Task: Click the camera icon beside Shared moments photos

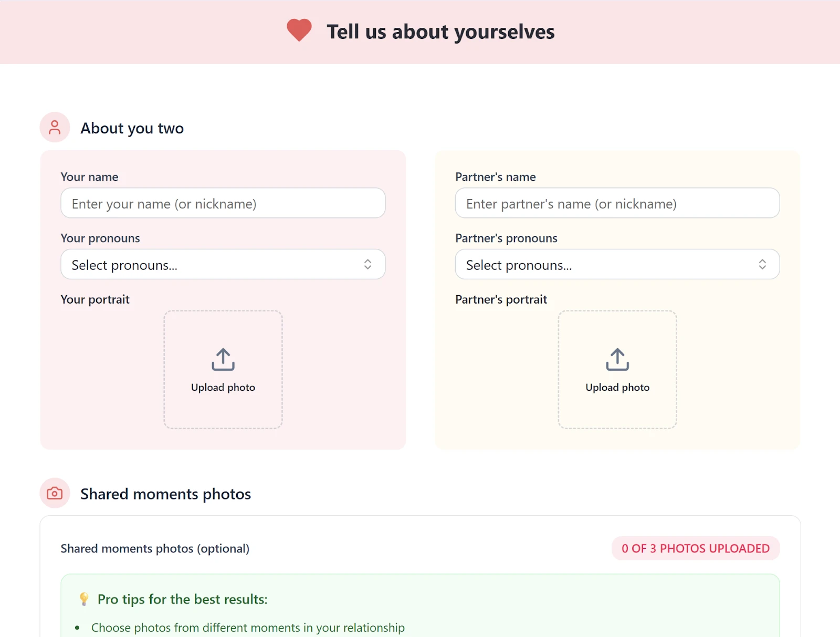Action: tap(55, 493)
